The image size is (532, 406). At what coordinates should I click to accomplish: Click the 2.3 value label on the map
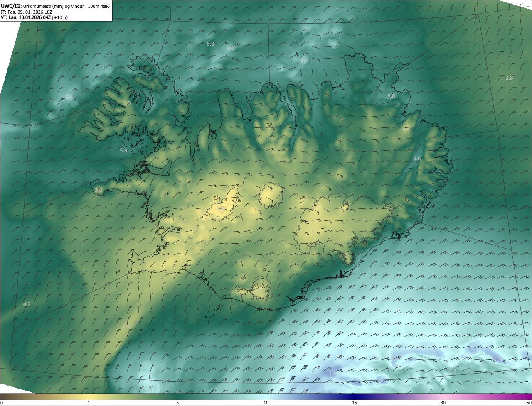click(x=406, y=127)
